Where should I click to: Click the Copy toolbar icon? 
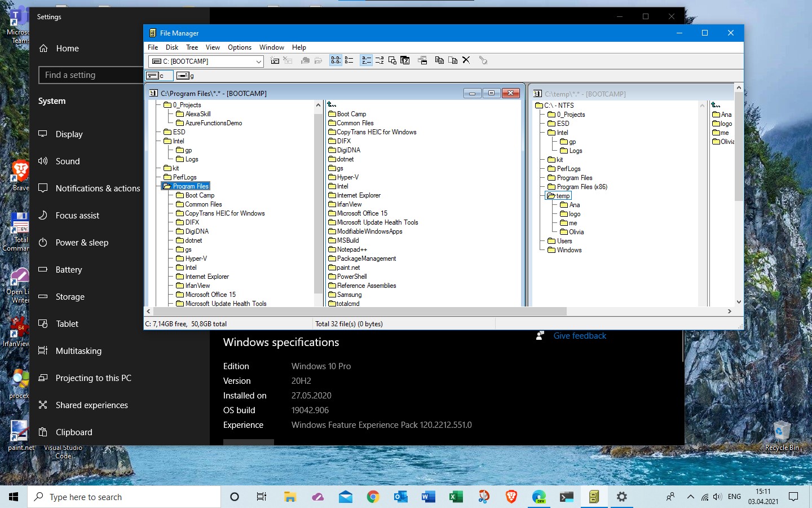coord(439,60)
